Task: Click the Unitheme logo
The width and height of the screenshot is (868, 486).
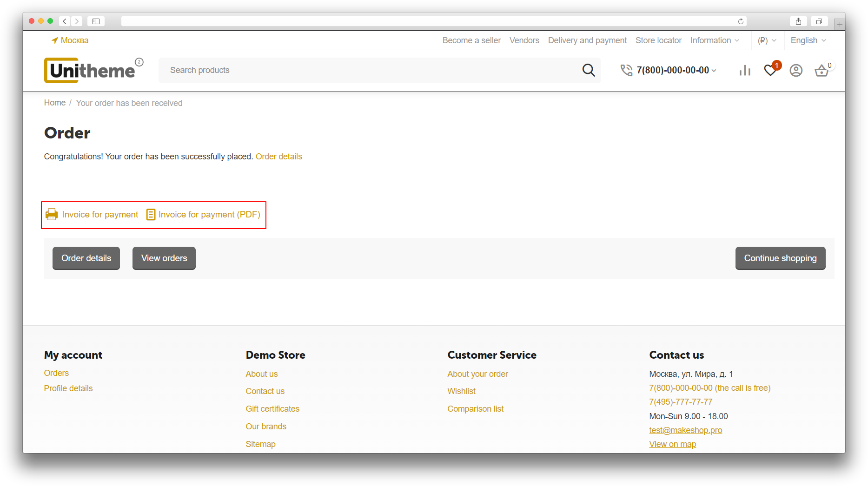Action: (92, 71)
